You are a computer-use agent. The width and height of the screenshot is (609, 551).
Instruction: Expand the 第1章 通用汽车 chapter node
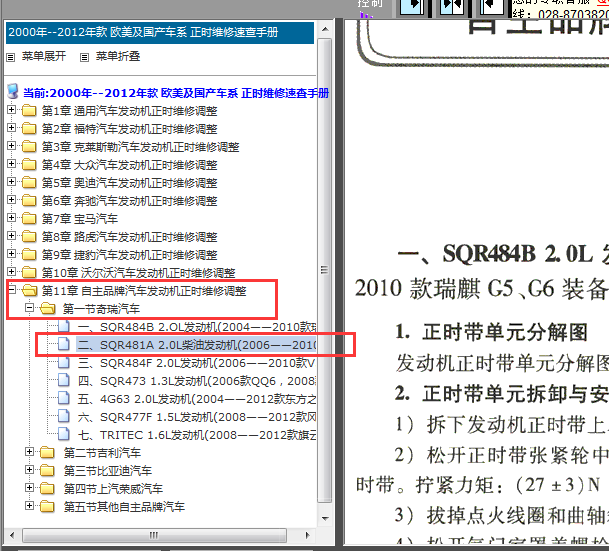click(x=11, y=110)
